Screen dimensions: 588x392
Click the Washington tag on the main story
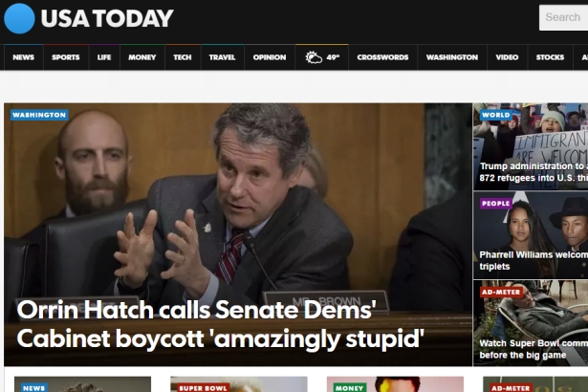coord(39,115)
